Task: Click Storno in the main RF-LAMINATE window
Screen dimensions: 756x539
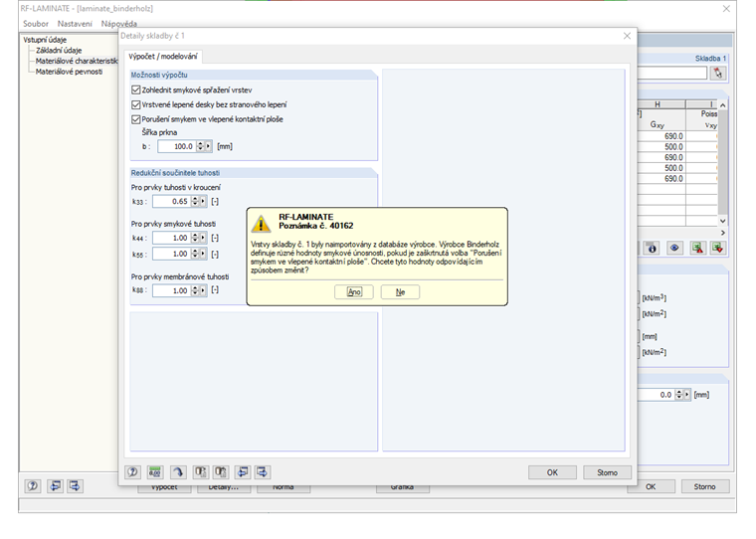Action: pos(705,486)
